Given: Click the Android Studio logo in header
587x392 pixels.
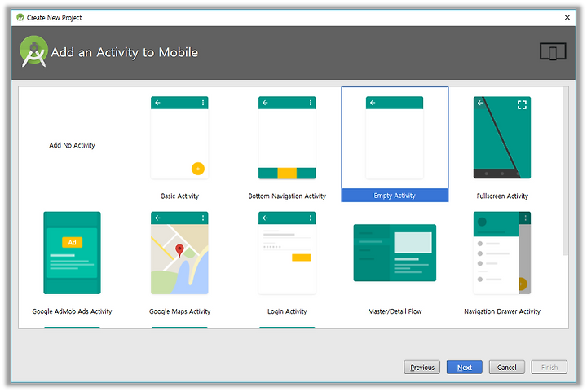Looking at the screenshot, I should (x=33, y=51).
